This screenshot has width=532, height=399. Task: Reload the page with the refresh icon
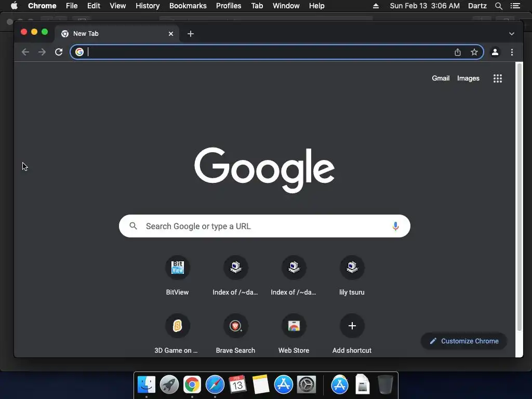[x=59, y=52]
